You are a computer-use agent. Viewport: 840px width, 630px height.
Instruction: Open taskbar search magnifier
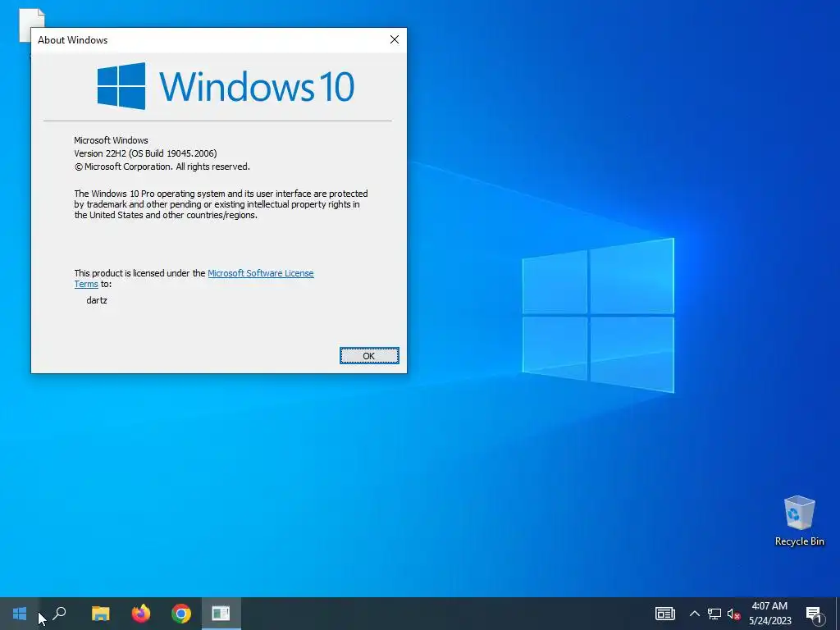pyautogui.click(x=59, y=614)
